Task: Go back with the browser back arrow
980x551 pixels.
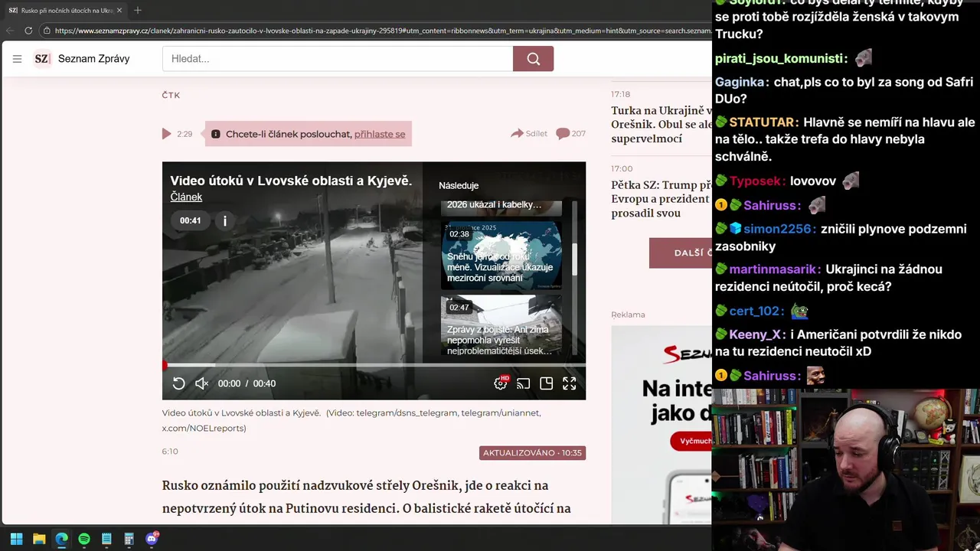Action: [10, 31]
